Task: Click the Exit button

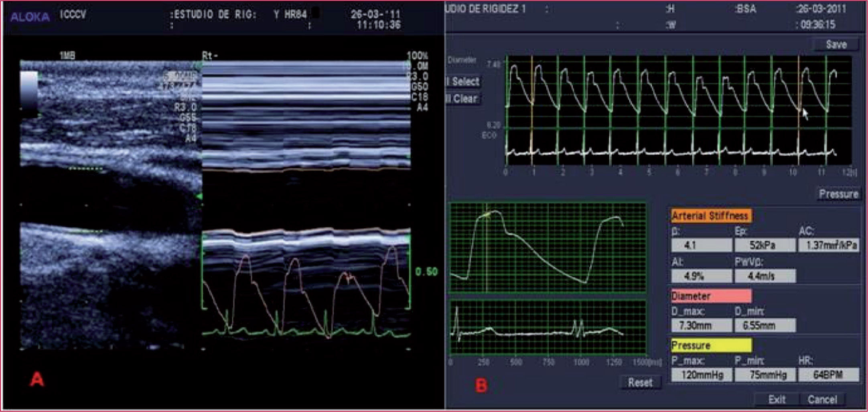Action: tap(777, 400)
